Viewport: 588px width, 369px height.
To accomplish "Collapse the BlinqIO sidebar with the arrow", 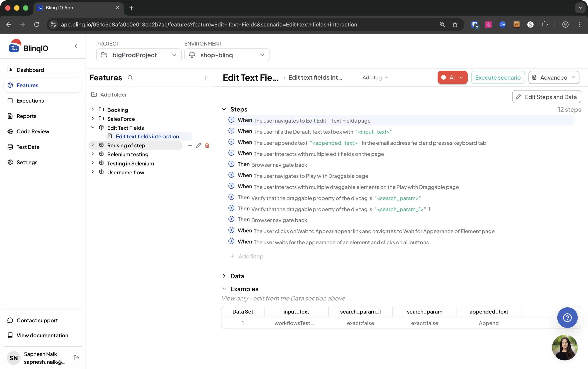I will 76,46.
